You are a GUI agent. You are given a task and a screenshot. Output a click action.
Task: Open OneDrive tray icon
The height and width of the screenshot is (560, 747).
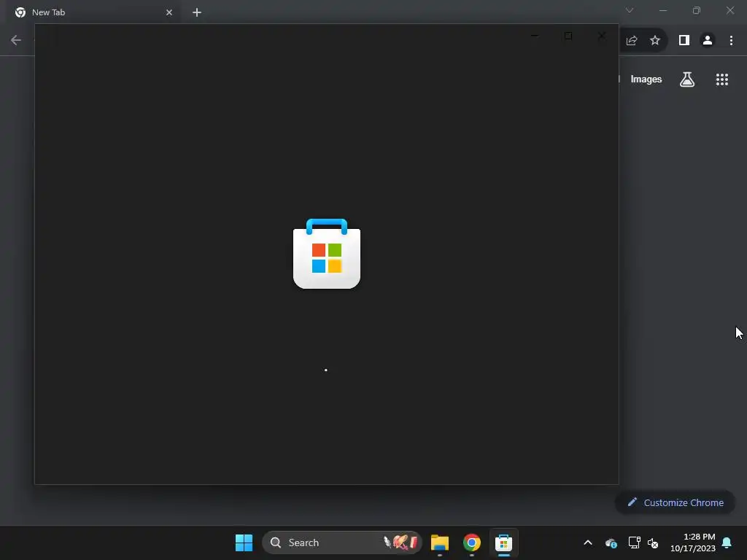click(611, 542)
